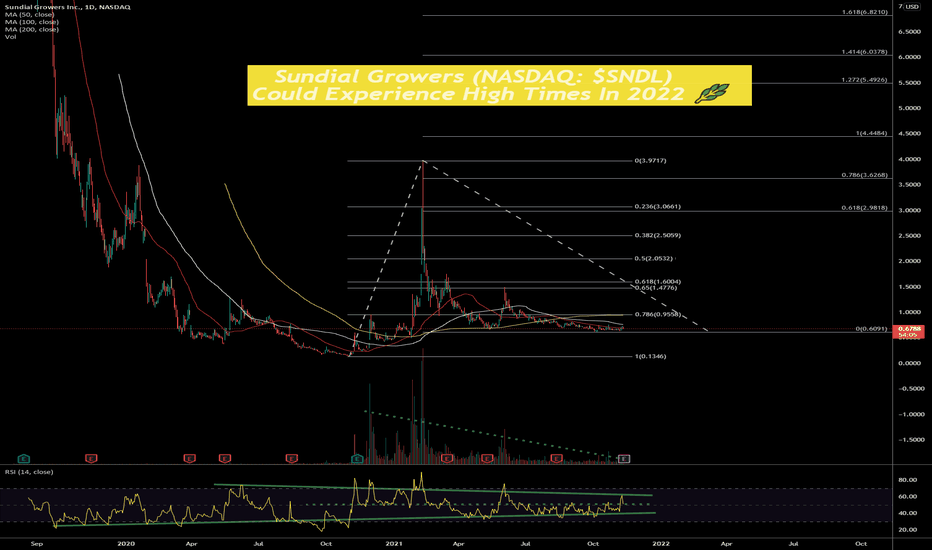Click the Fib label 1.618(6.8210)
932x550 pixels.
(864, 12)
